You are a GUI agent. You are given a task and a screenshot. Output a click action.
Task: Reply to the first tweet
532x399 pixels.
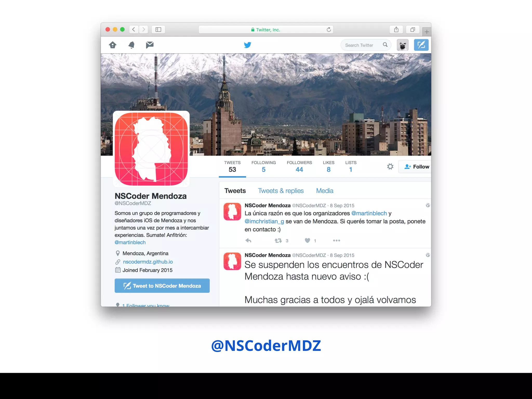pos(248,241)
